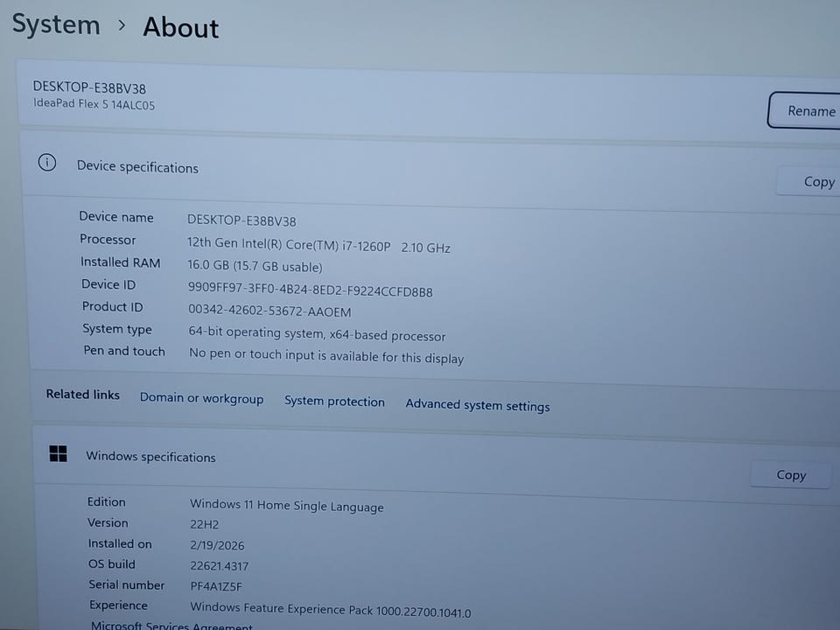This screenshot has height=630, width=840.
Task: Open Domain or workgroup link
Action: (x=201, y=398)
